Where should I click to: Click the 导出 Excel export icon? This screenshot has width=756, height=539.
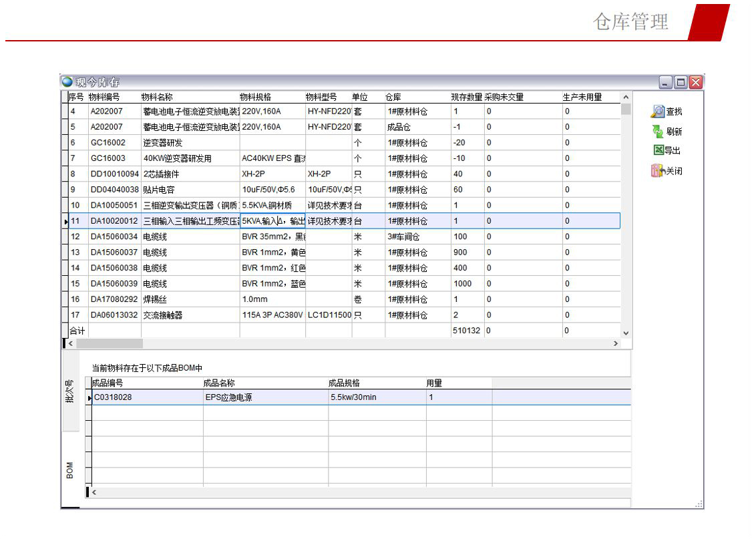click(658, 151)
